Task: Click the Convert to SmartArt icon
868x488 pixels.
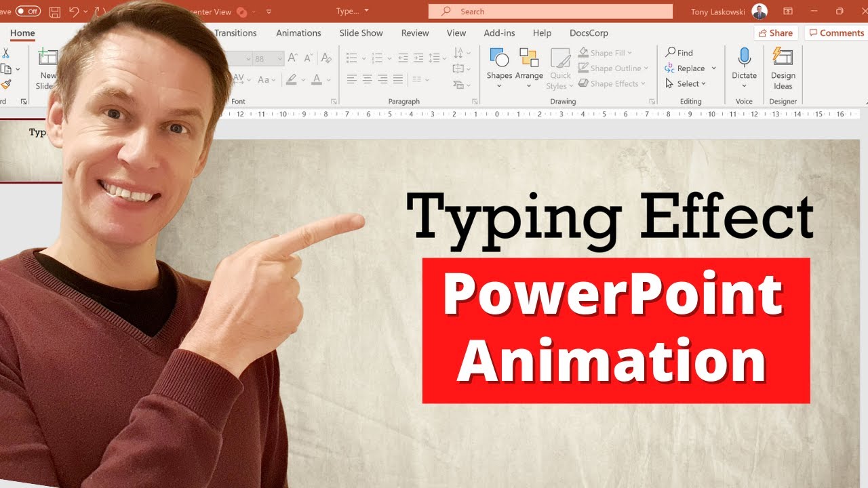Action: click(458, 84)
